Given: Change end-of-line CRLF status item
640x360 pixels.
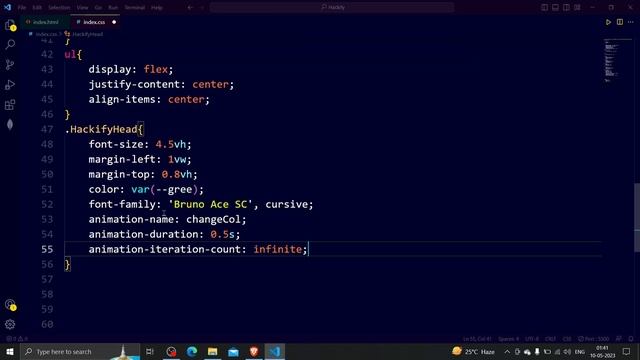Looking at the screenshot, I should 550,339.
